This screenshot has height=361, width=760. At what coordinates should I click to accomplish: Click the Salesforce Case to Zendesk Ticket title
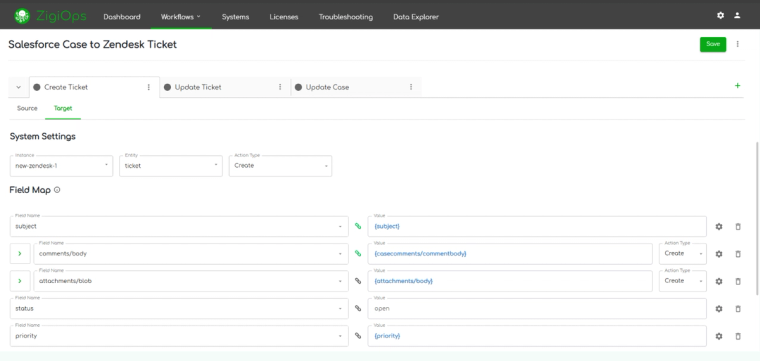coord(93,45)
